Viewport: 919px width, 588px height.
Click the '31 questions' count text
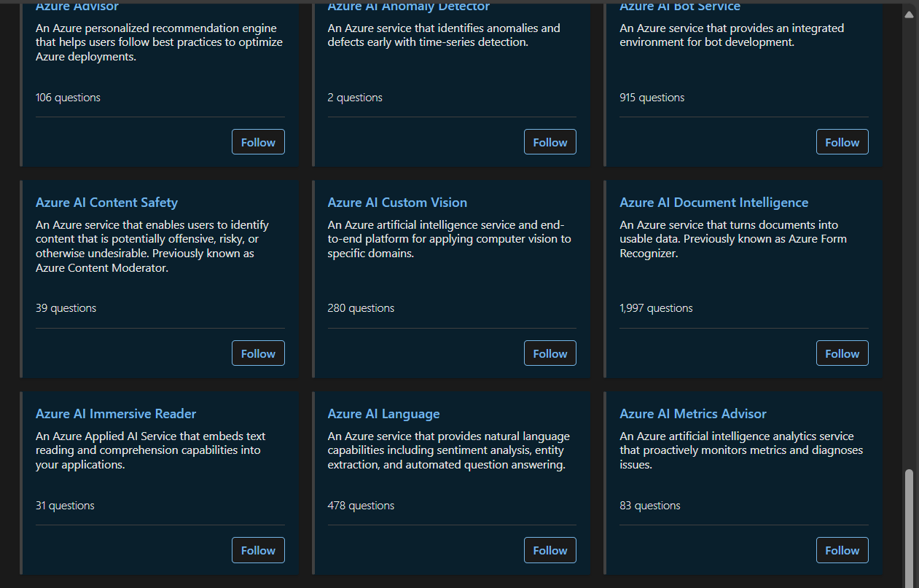point(65,506)
